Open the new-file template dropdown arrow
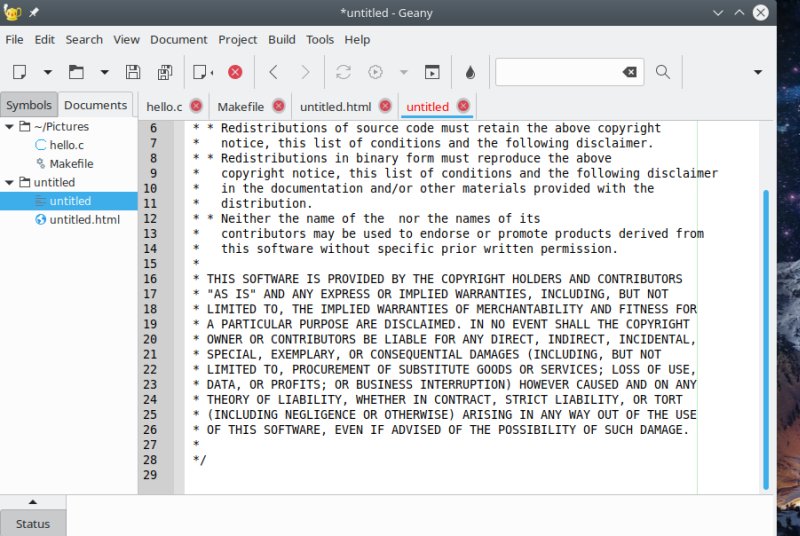The height and width of the screenshot is (536, 800). 47,72
